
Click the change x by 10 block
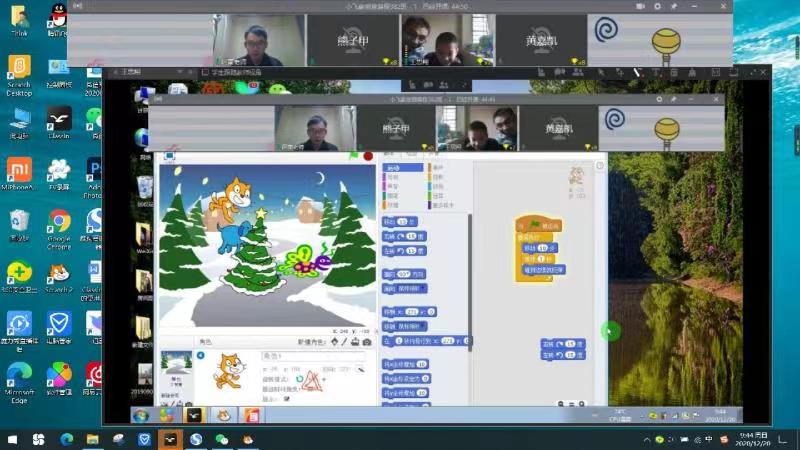coord(406,364)
